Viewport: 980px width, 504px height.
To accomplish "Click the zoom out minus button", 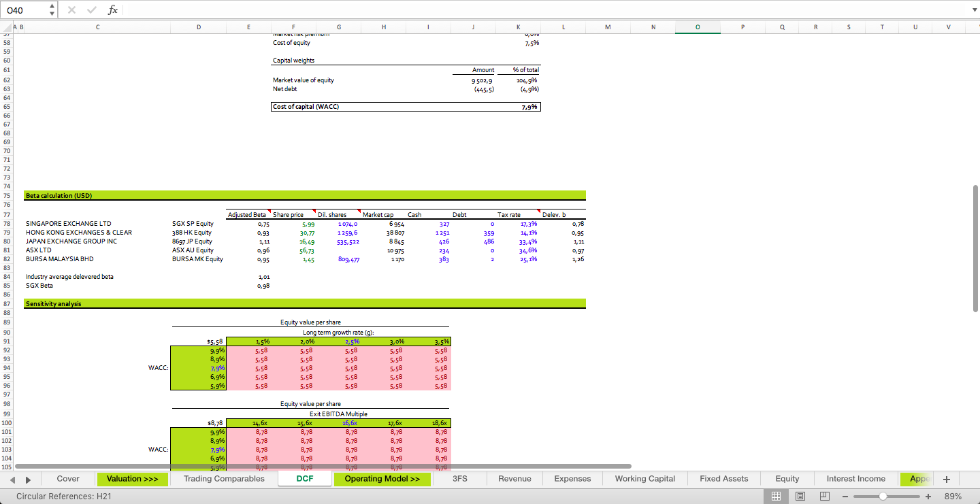I will click(x=845, y=497).
